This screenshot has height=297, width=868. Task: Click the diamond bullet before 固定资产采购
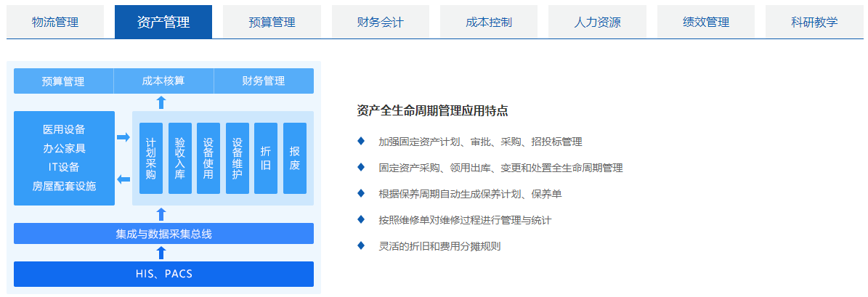pyautogui.click(x=362, y=166)
